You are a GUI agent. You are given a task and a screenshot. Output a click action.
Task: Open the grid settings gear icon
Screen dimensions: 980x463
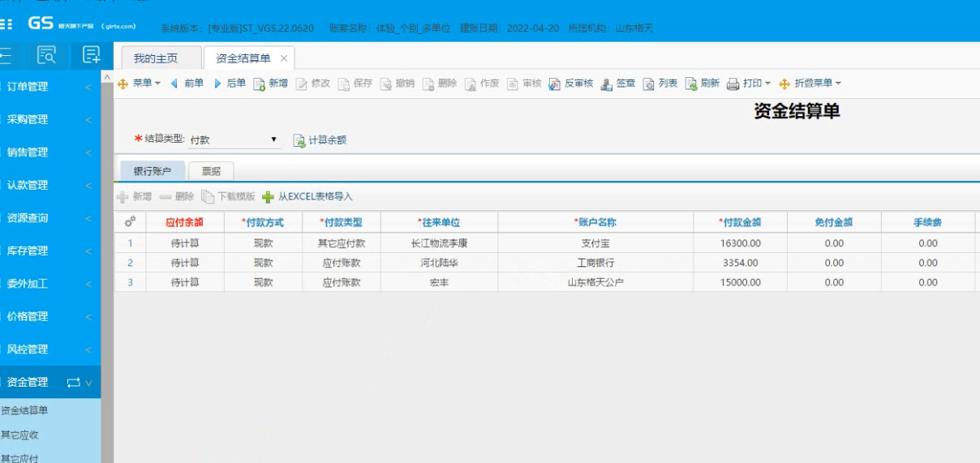pyautogui.click(x=130, y=221)
